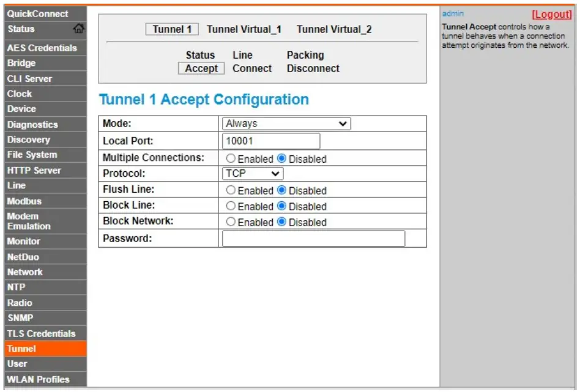This screenshot has width=580, height=392.
Task: Click the Local Port field
Action: (x=271, y=141)
